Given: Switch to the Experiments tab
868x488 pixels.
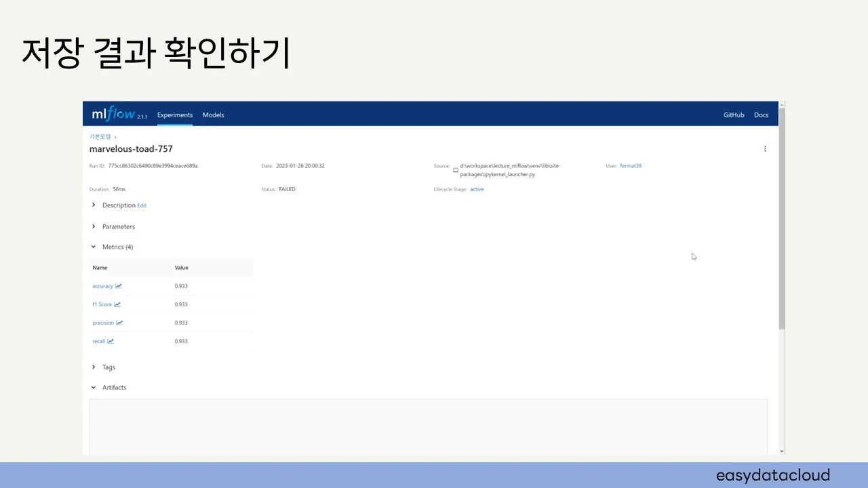Looking at the screenshot, I should tap(175, 115).
